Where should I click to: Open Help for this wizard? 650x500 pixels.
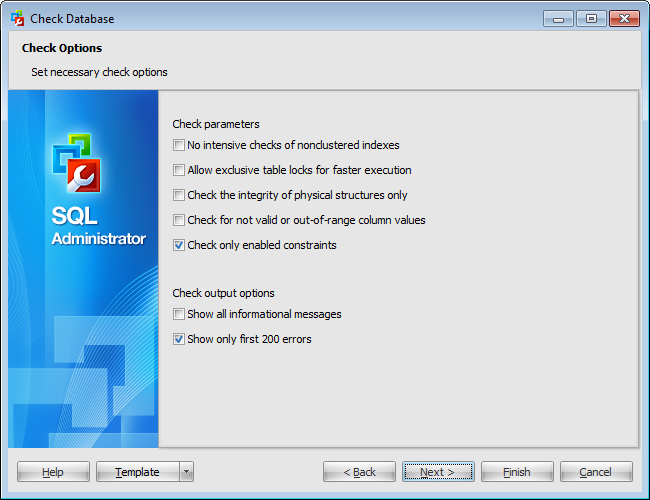53,472
